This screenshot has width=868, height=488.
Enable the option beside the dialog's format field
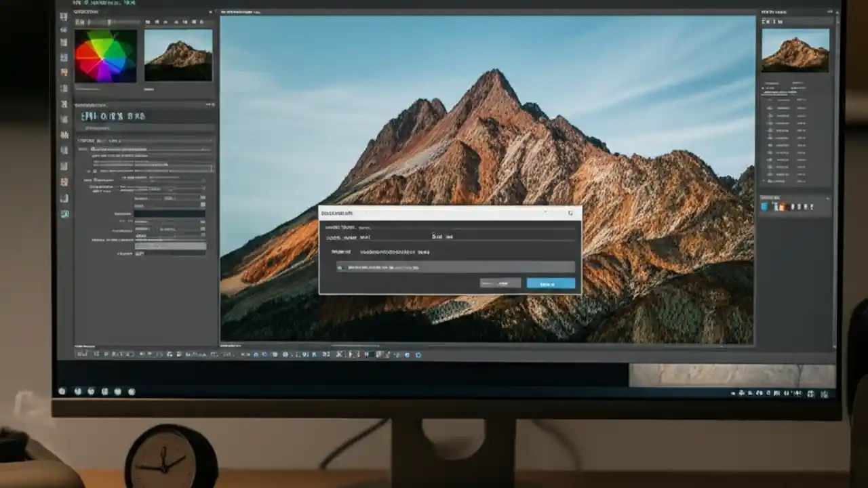(x=437, y=237)
